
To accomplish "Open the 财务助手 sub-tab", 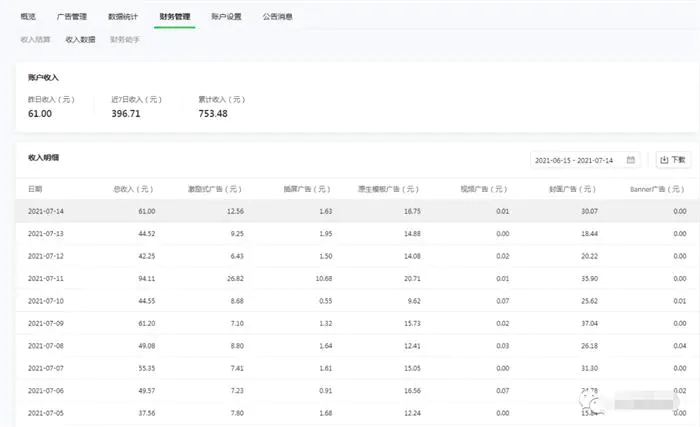I will click(x=125, y=39).
